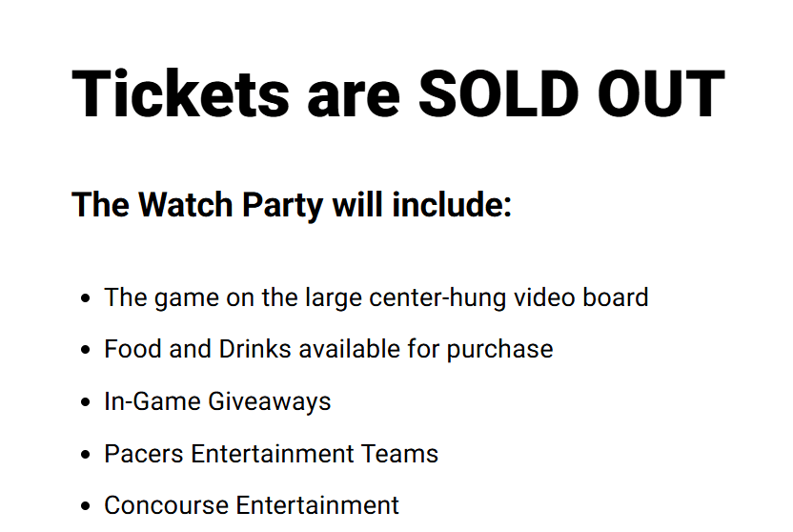Click the "Concourse Entertainment" list item
The image size is (793, 532).
pyautogui.click(x=252, y=505)
